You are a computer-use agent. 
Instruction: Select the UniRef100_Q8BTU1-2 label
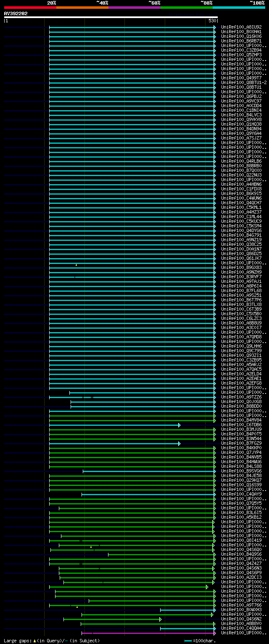244,82
